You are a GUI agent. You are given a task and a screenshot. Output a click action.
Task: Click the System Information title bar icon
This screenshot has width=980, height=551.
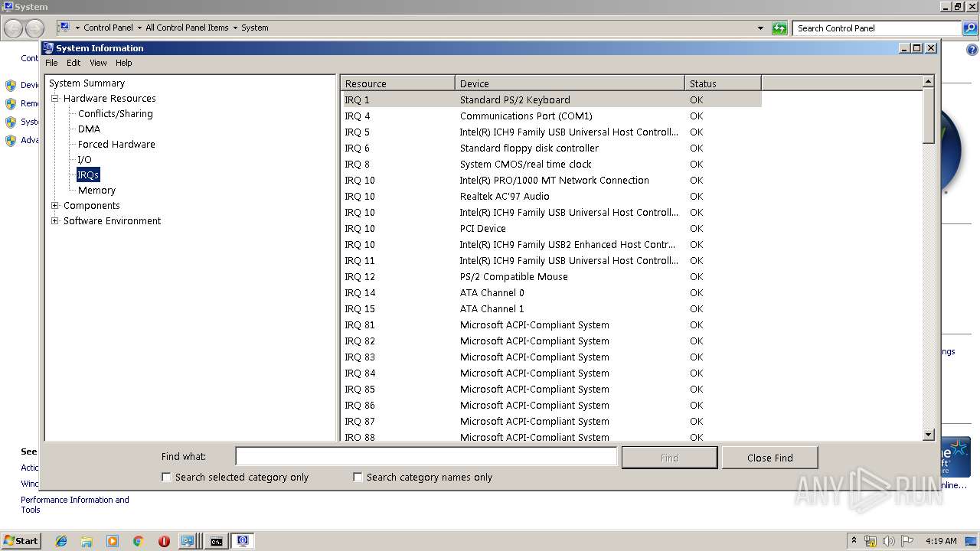pos(48,47)
